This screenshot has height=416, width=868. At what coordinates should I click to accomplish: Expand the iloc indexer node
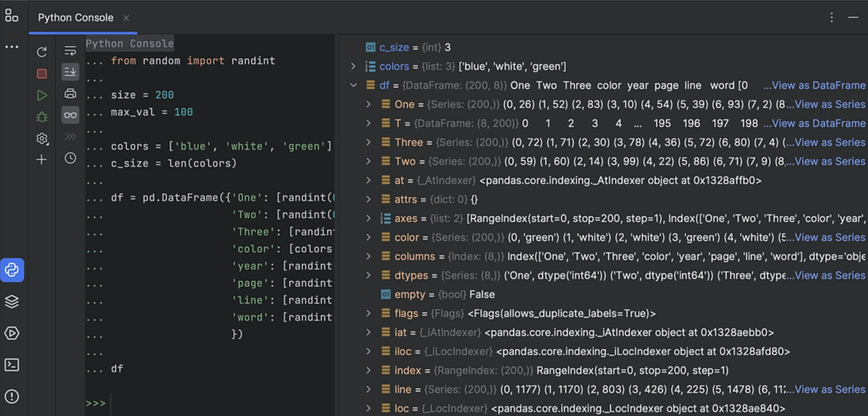point(369,351)
